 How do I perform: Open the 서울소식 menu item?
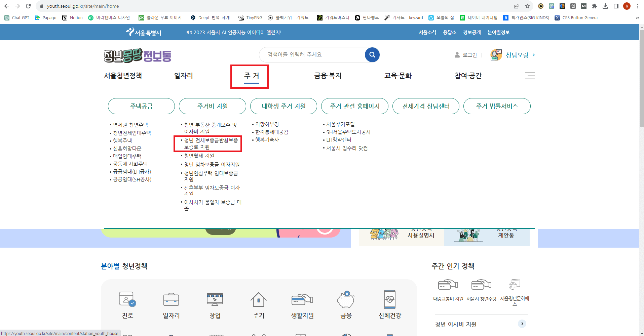pos(427,32)
